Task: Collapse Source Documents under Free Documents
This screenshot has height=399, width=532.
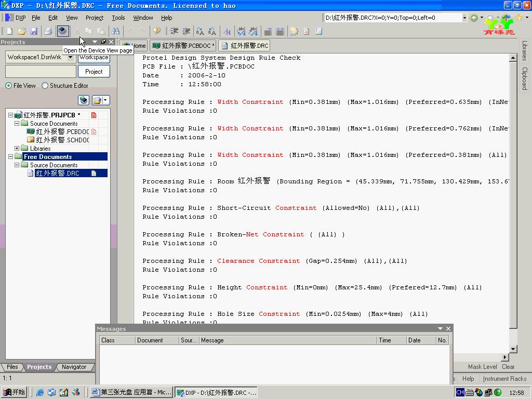Action: coord(17,165)
